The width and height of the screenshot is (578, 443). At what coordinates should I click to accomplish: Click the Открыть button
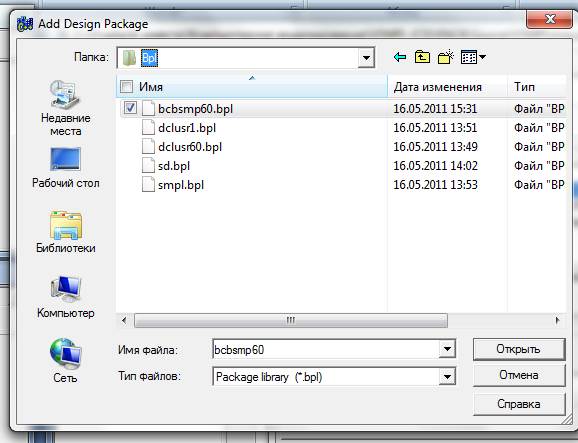(x=519, y=349)
